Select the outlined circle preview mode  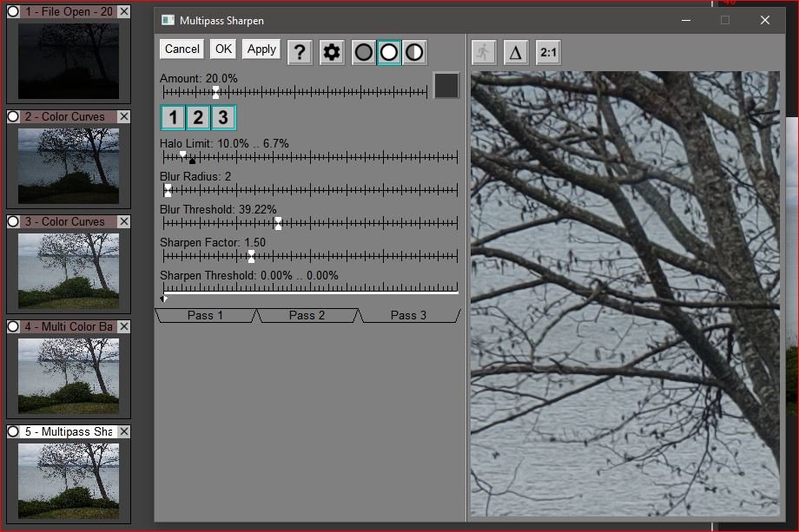tap(388, 51)
